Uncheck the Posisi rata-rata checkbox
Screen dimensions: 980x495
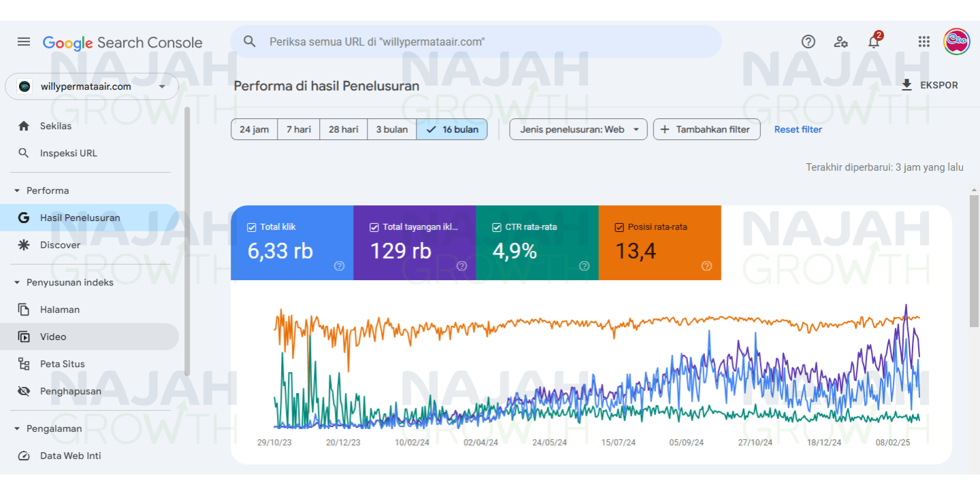coord(619,227)
